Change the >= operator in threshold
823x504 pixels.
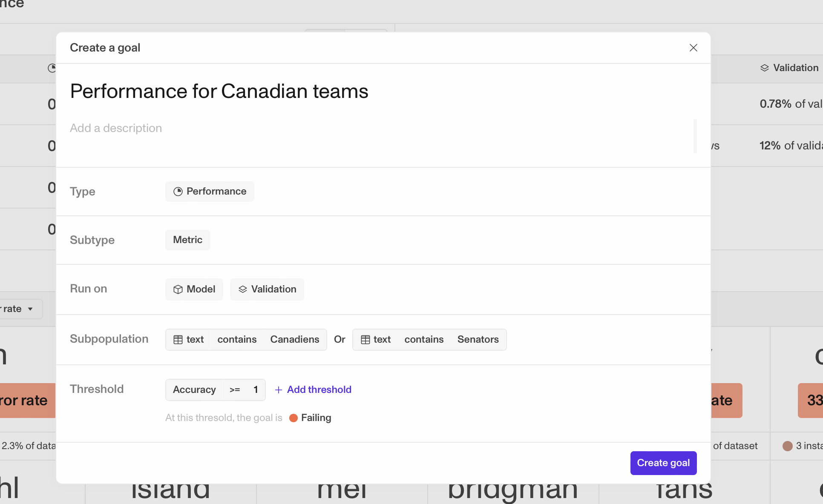coord(235,390)
